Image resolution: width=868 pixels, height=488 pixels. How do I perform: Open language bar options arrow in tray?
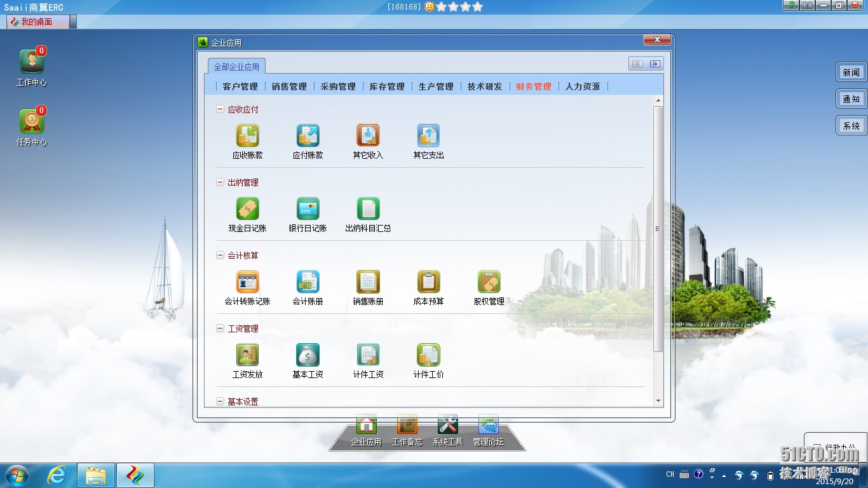(x=712, y=476)
